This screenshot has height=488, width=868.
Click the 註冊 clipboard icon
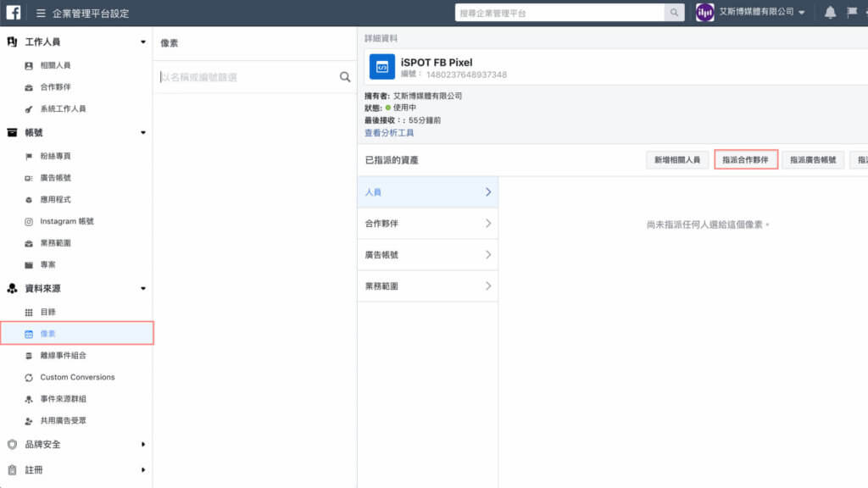coord(12,469)
